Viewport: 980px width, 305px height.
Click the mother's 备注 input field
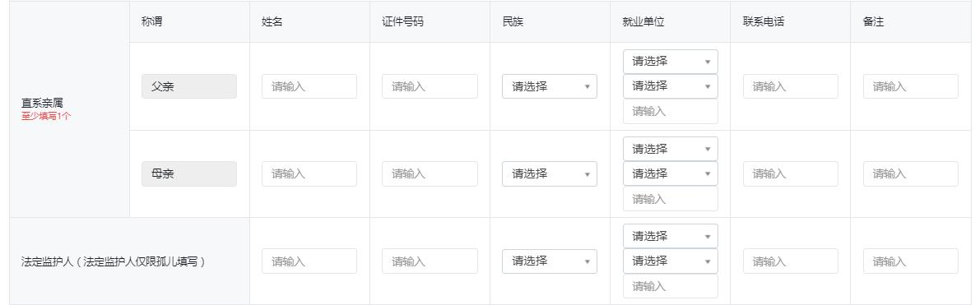coord(911,173)
